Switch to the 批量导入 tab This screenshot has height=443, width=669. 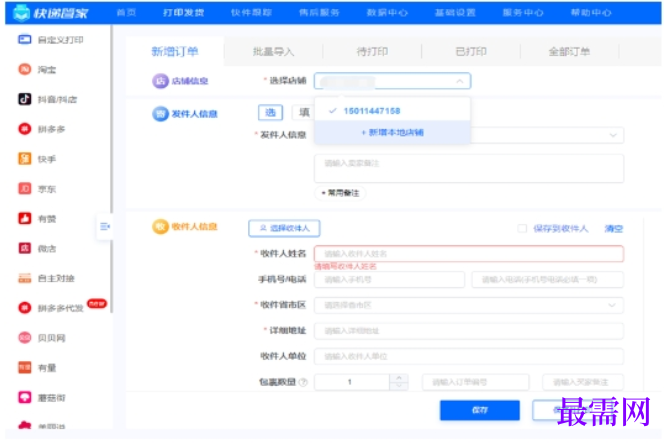(273, 52)
